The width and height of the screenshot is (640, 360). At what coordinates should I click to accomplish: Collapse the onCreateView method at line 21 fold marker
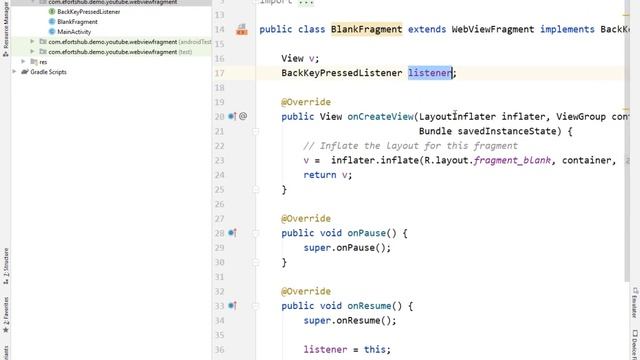[256, 131]
